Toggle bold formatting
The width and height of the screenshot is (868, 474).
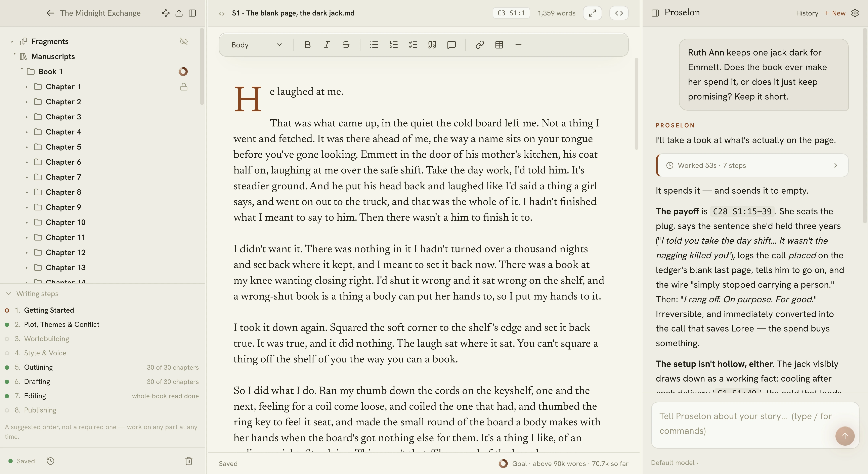tap(307, 45)
